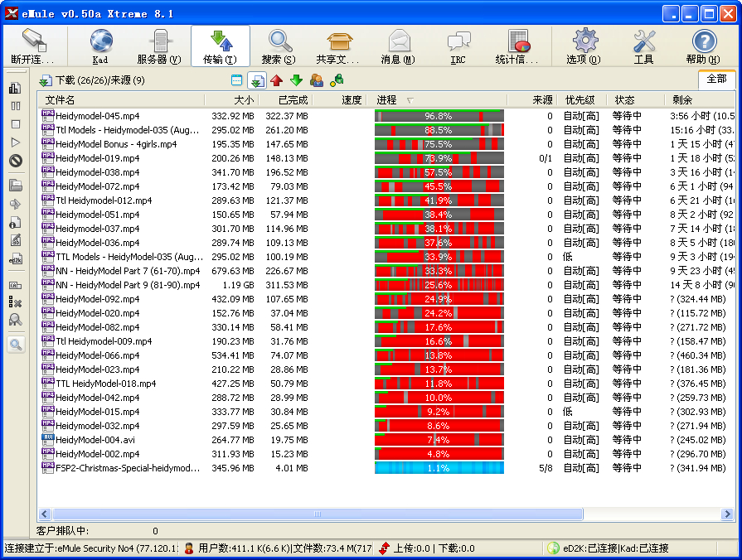742x560 pixels.
Task: Open the Search (搜索) page
Action: click(279, 46)
